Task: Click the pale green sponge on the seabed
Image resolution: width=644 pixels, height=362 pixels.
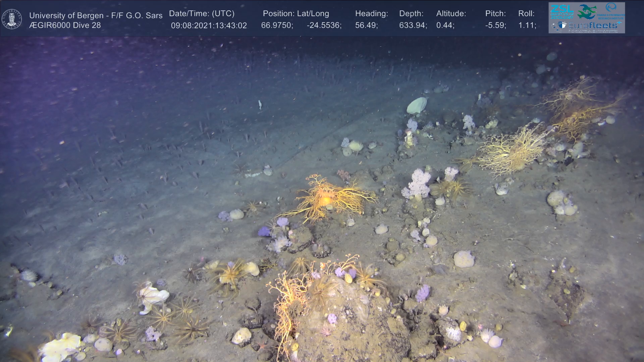Action: click(417, 105)
